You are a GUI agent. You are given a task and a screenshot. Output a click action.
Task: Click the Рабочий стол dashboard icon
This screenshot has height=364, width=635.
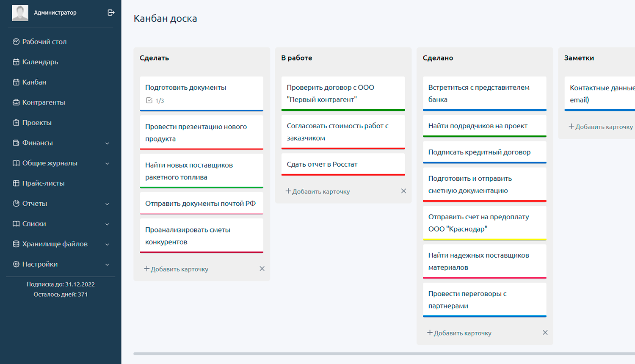point(16,41)
